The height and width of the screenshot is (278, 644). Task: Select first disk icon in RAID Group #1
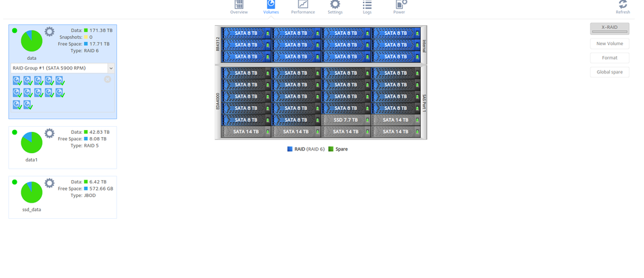(17, 80)
